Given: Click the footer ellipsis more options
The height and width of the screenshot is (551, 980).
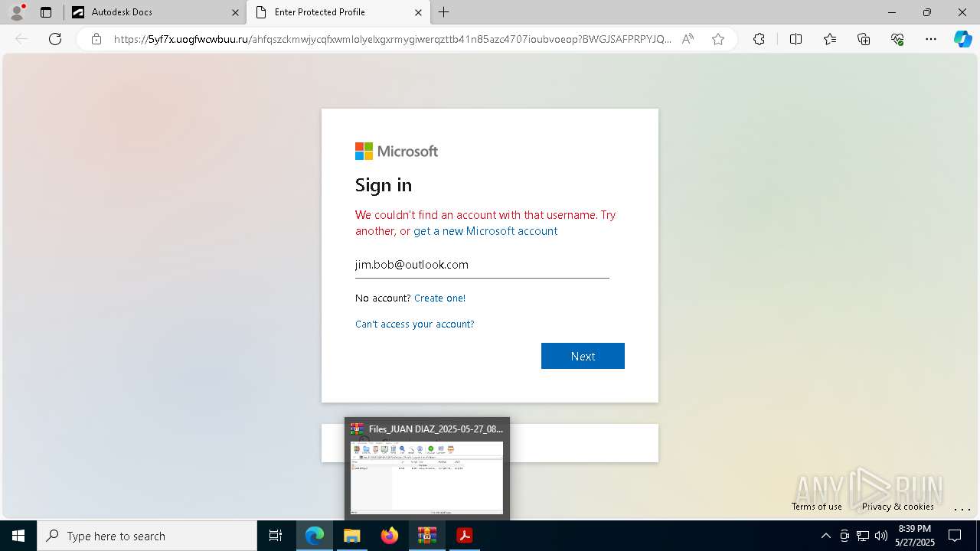Looking at the screenshot, I should [x=962, y=509].
